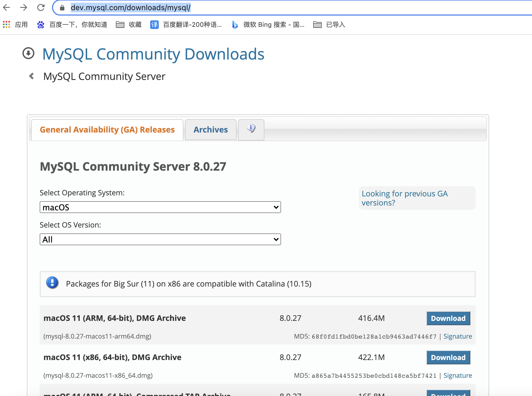
Task: Open the Select OS Version dropdown
Action: [160, 239]
